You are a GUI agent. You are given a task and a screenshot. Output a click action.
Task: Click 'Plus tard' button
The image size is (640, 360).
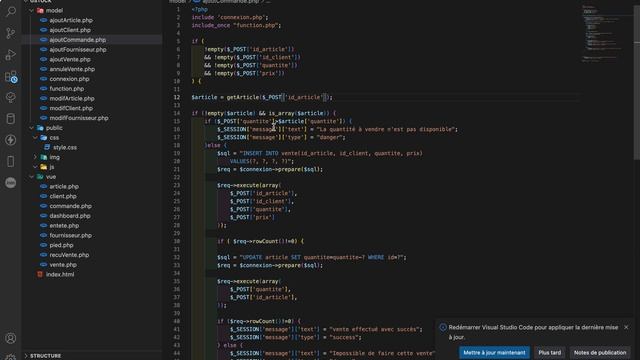pyautogui.click(x=549, y=353)
